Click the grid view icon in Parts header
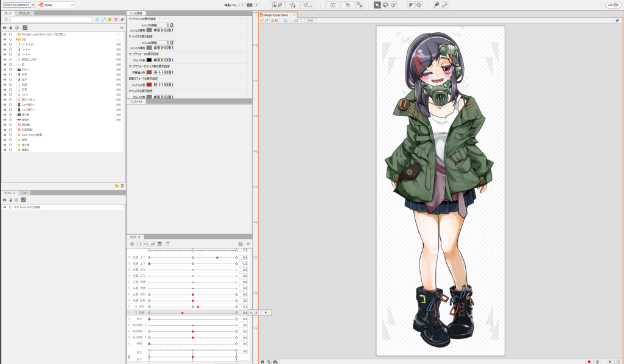Screen dimensions: 624x364 click(x=25, y=28)
